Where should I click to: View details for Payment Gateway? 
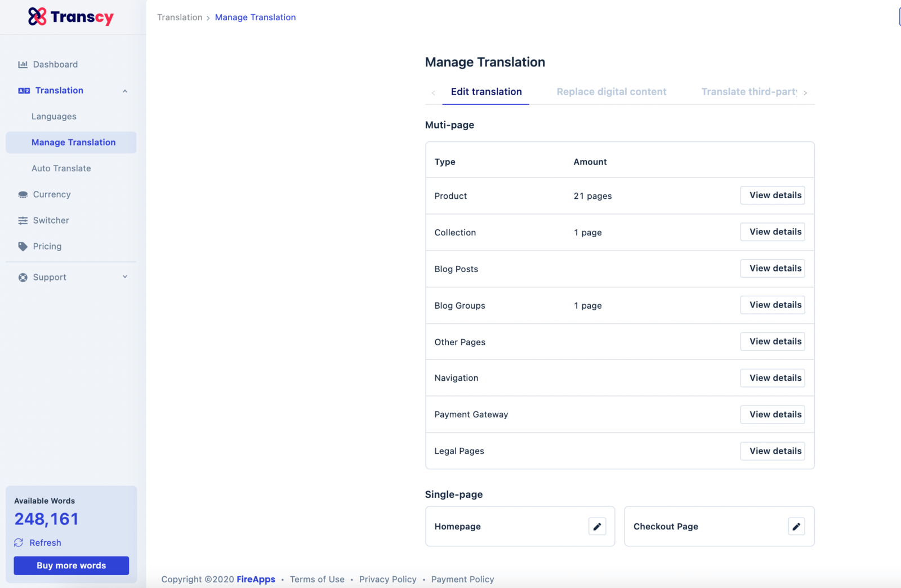(x=772, y=415)
